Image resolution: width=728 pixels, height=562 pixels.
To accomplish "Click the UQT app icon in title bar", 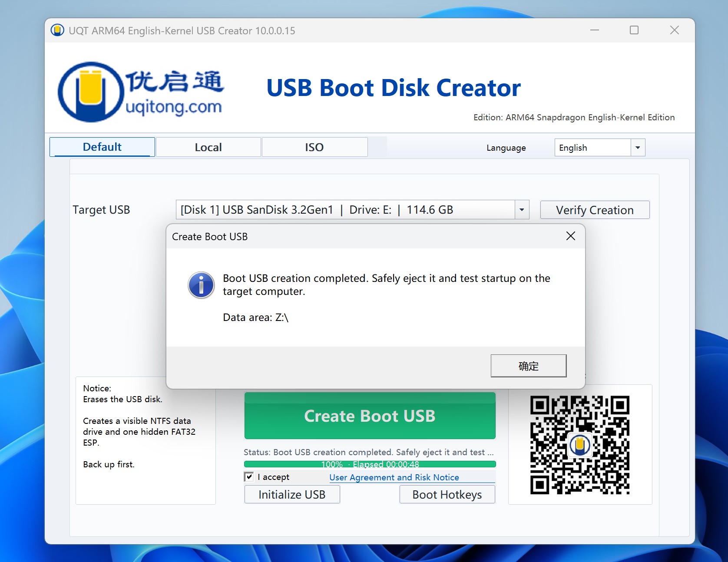I will [57, 30].
